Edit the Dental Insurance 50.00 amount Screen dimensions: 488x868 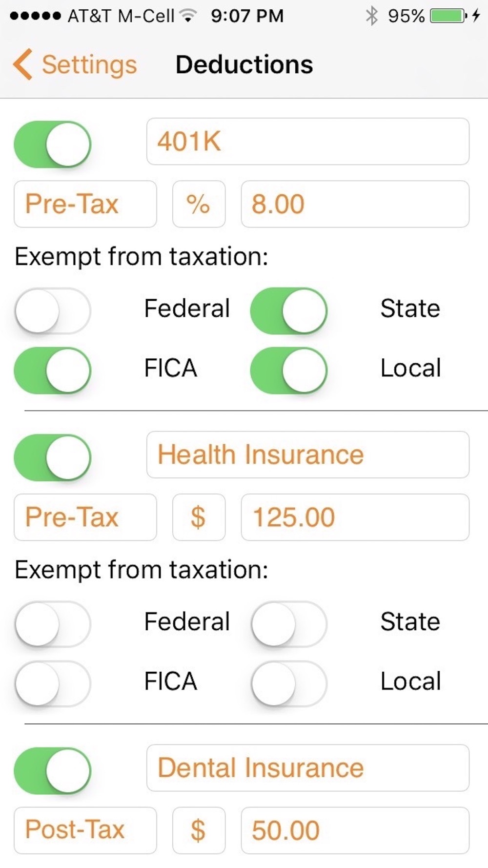(355, 830)
